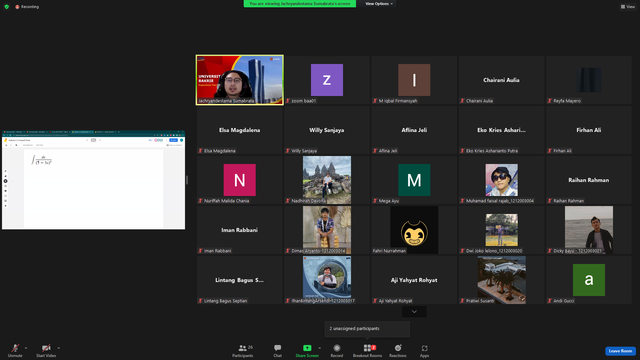Select Dwi Joko Lelono's photo tile
640x360 pixels.
(501, 230)
